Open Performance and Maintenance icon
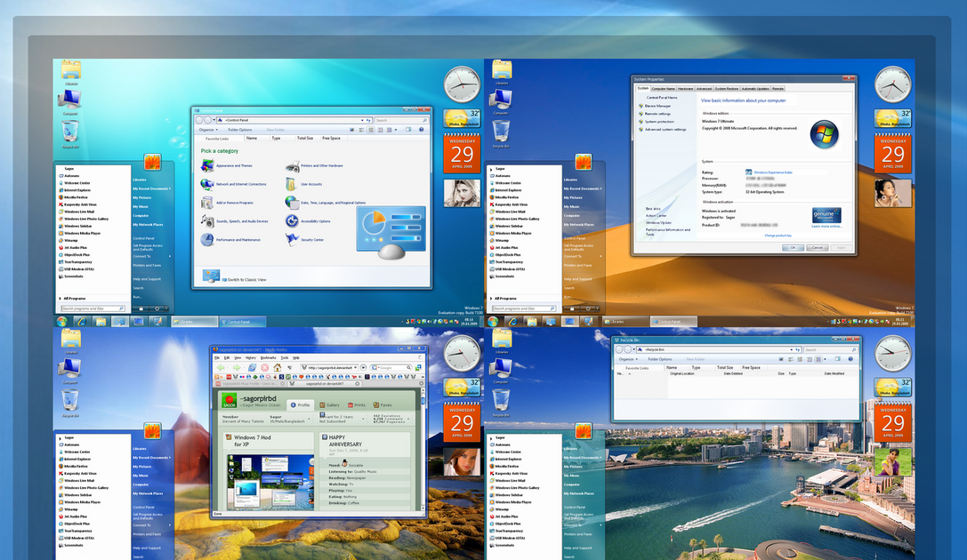The width and height of the screenshot is (967, 560). point(207,240)
